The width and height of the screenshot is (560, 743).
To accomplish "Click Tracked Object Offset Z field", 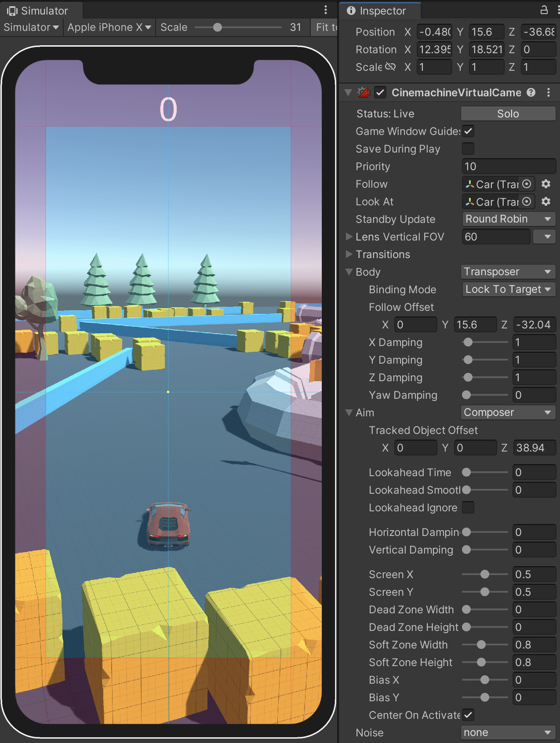I will point(534,448).
